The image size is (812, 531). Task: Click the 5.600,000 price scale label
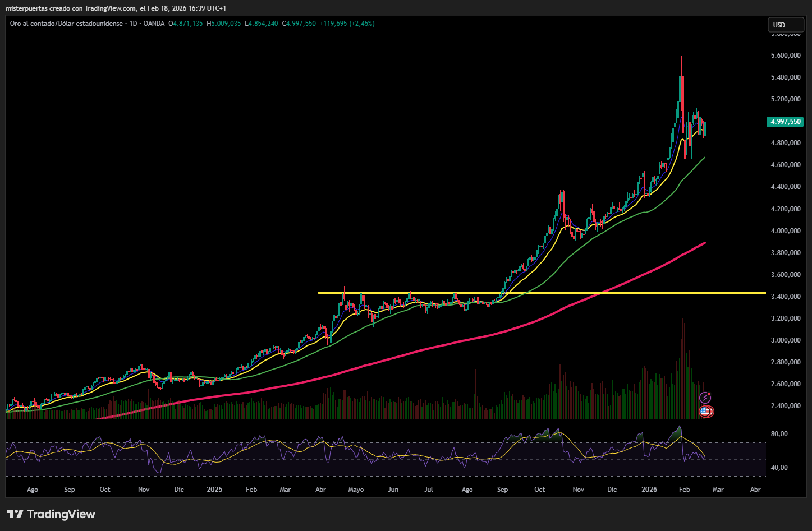(785, 56)
